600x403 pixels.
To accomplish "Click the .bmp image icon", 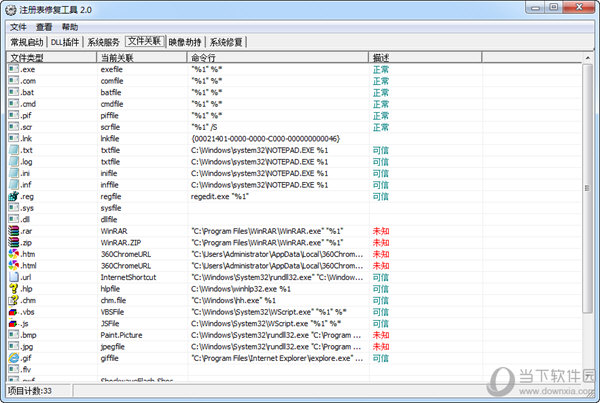I will click(x=14, y=334).
